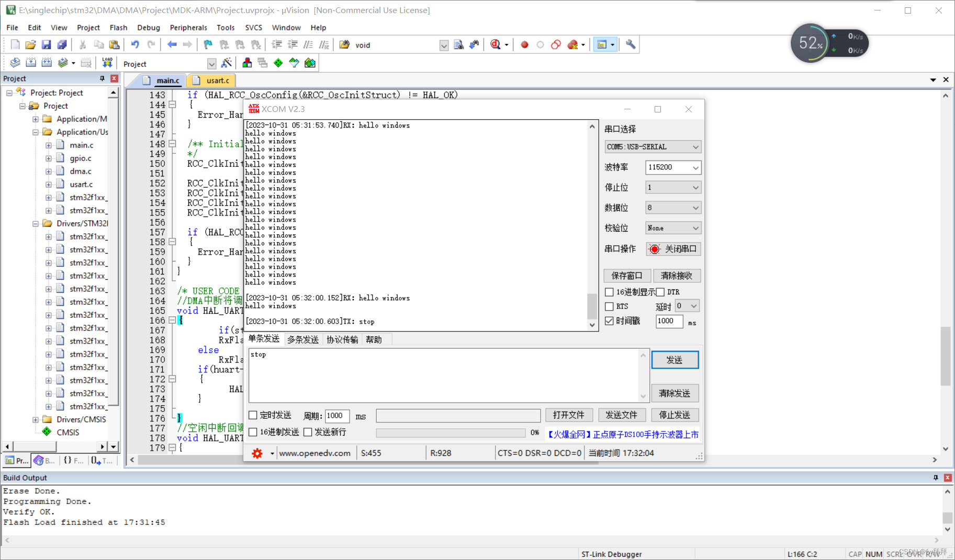The height and width of the screenshot is (560, 955).
Task: Open a file with the folder icon
Action: 30,45
